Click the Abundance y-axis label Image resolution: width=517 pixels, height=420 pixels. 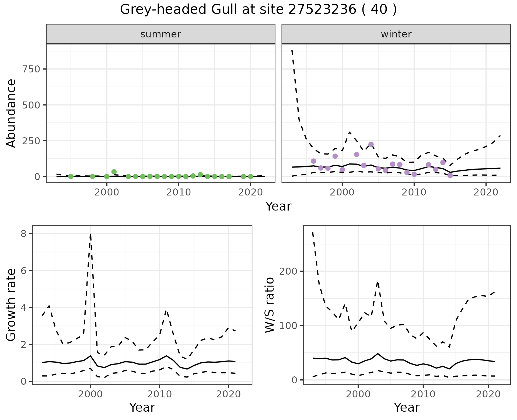[x=11, y=113]
